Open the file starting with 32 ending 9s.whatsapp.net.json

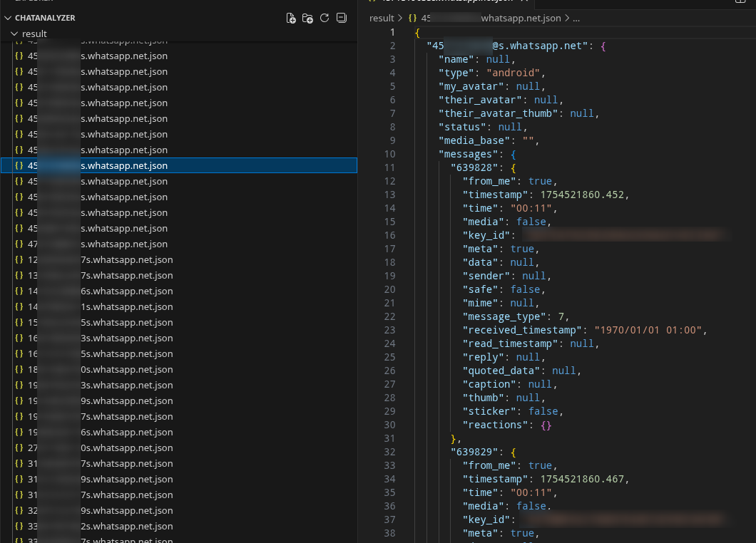click(x=100, y=511)
